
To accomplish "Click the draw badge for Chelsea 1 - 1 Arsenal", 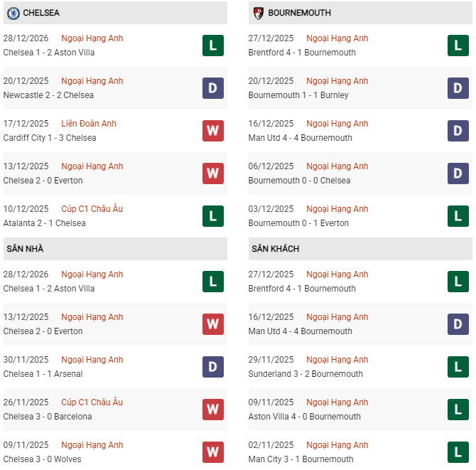I will [x=213, y=367].
